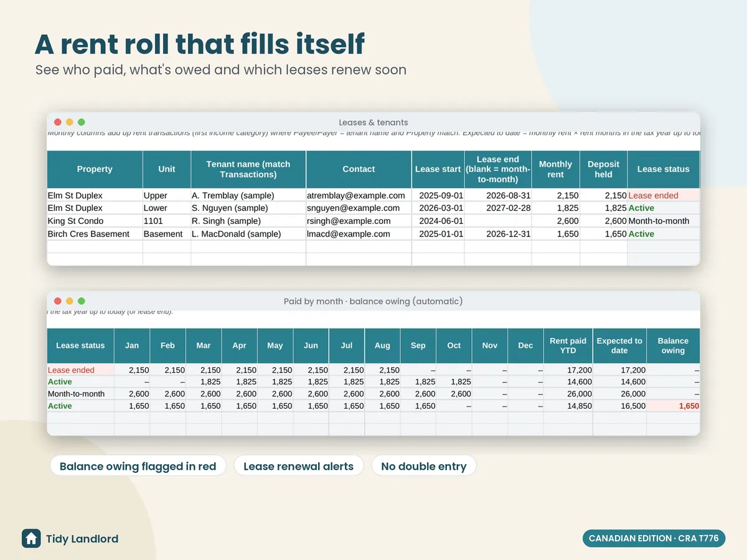Select the Deposit held column header
Screen dimensions: 747x560
pos(604,169)
